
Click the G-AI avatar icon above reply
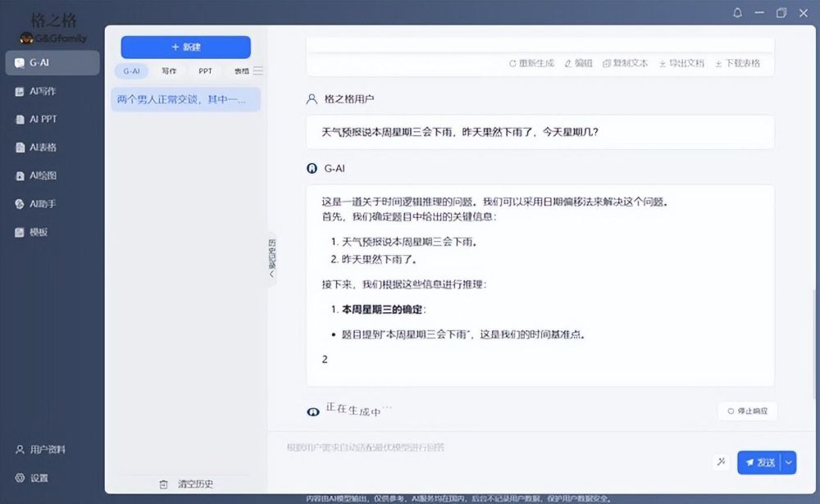point(312,168)
